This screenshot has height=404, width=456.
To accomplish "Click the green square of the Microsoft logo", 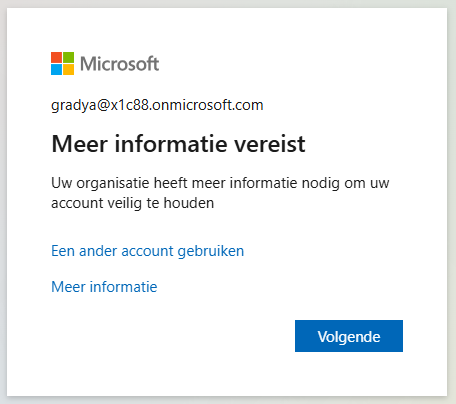I will (x=69, y=57).
